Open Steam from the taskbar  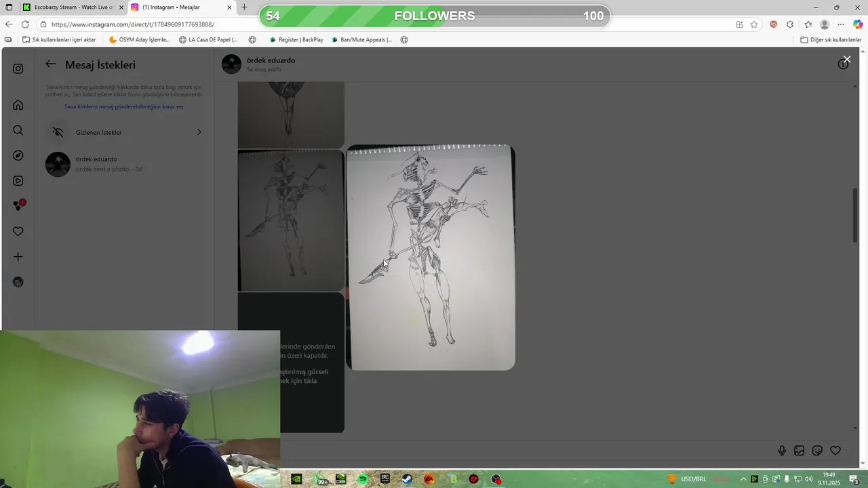tap(407, 479)
